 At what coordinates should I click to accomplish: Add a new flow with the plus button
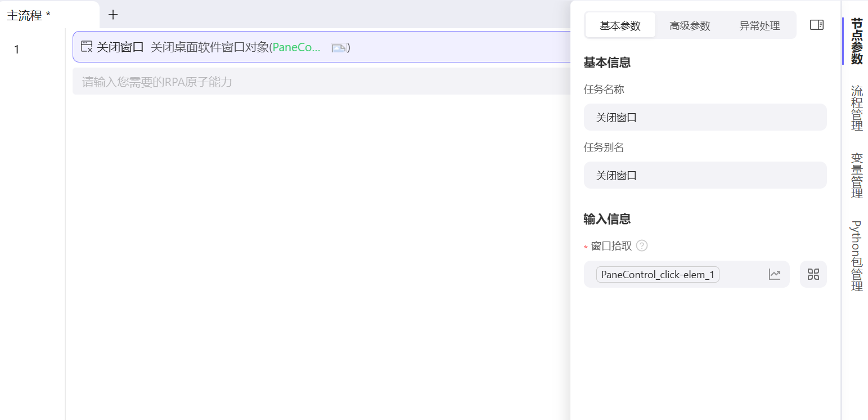click(x=113, y=15)
